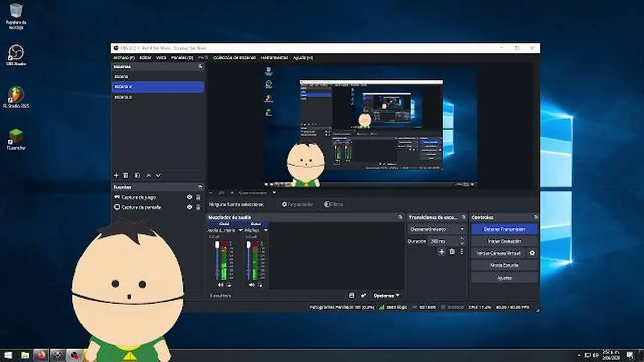Open the Ayuda menu
The height and width of the screenshot is (362, 644).
[x=302, y=58]
